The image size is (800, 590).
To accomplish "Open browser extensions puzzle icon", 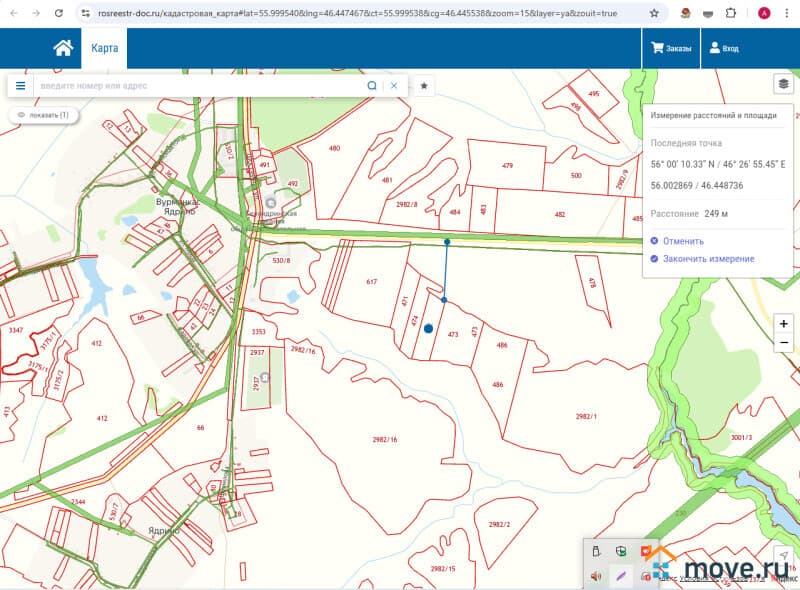I will point(733,14).
